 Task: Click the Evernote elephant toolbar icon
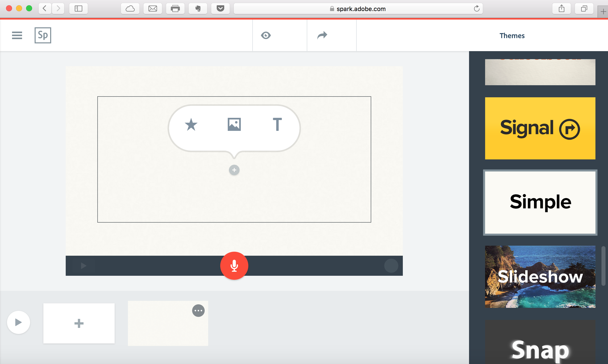coord(198,9)
